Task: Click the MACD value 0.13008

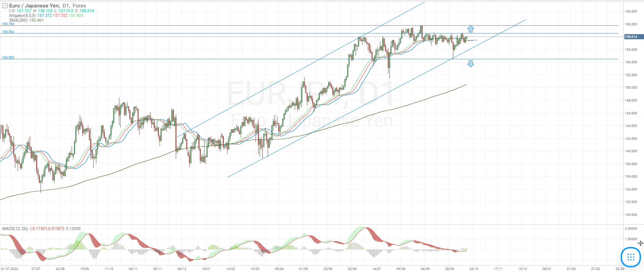Action: click(73, 229)
